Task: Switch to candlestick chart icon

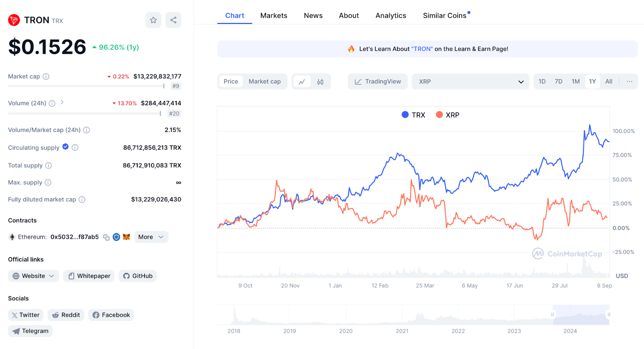Action: coord(320,82)
